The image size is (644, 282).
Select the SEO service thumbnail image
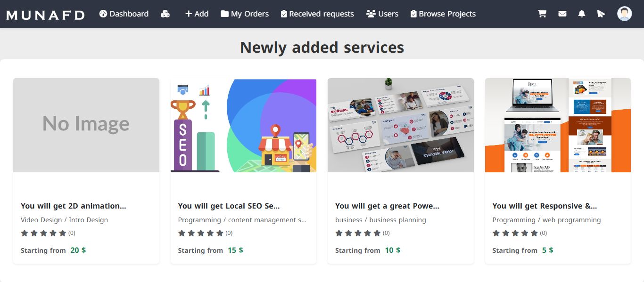(243, 125)
